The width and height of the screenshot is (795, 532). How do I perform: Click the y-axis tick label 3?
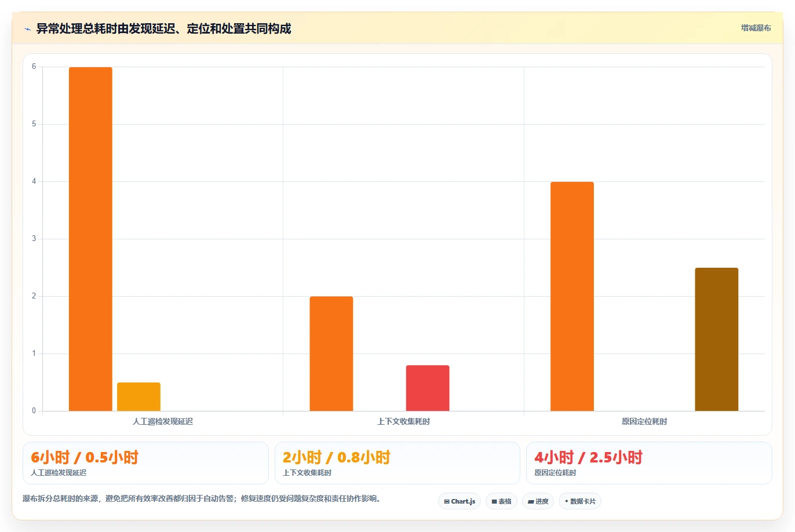tap(34, 239)
